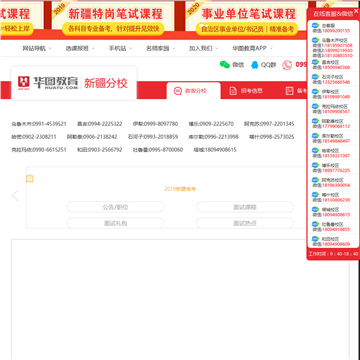Select phone number 克拉玛依:0990-6615251

(39, 150)
